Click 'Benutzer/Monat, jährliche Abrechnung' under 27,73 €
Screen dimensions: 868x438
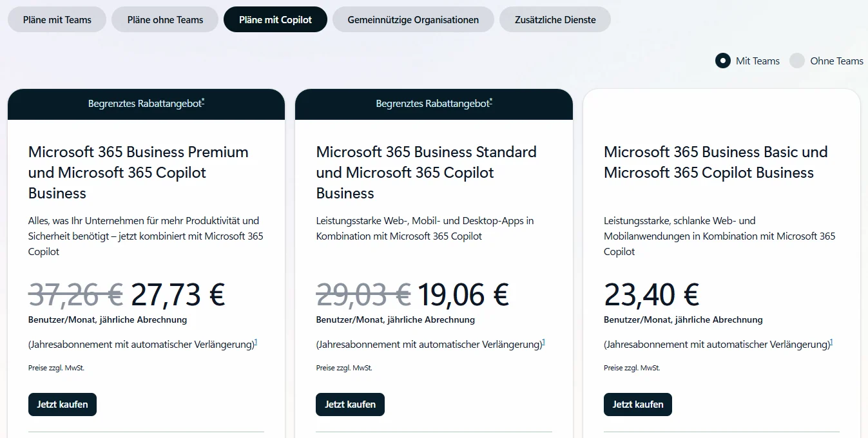[x=108, y=319]
